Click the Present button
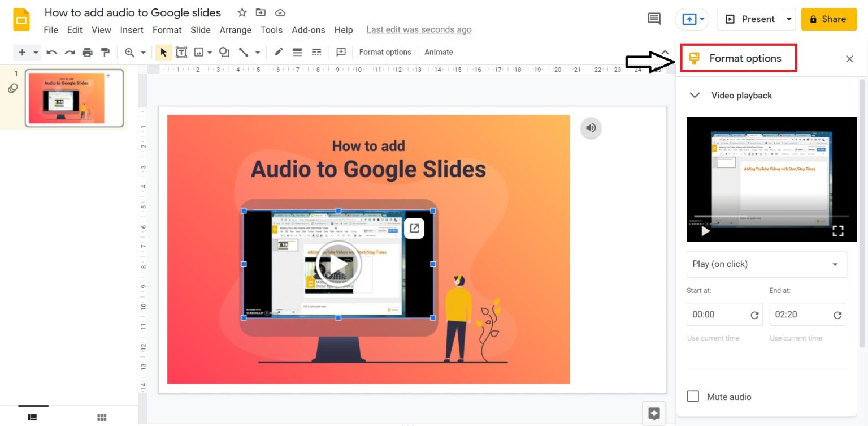Screen dimensions: 868x426 pyautogui.click(x=752, y=18)
